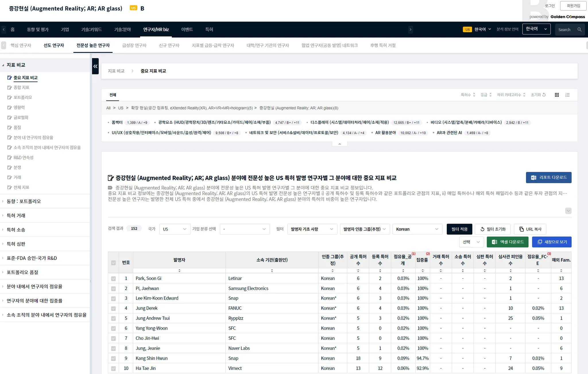
Task: Open the 기업 navigation menu
Action: pyautogui.click(x=65, y=29)
